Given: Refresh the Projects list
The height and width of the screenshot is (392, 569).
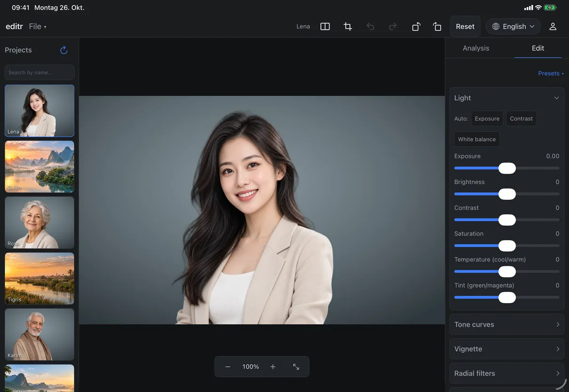Looking at the screenshot, I should [x=64, y=50].
